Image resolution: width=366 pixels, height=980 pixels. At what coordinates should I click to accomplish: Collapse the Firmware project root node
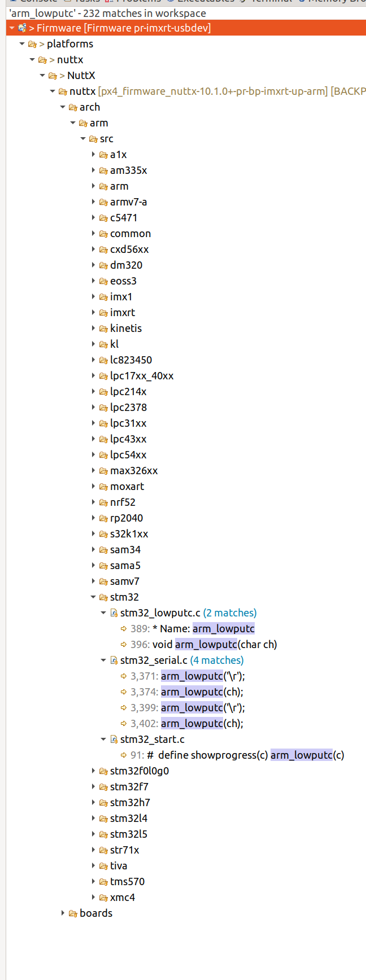tap(12, 28)
